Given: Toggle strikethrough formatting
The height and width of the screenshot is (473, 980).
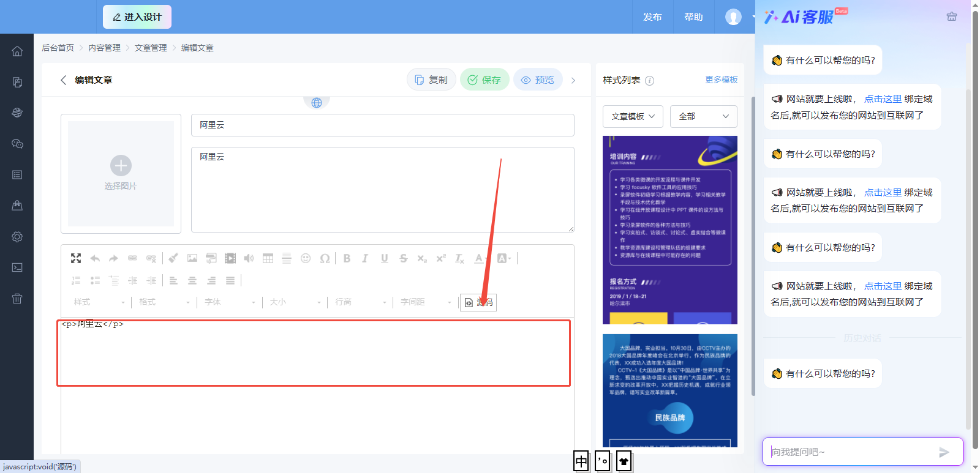Looking at the screenshot, I should point(403,258).
